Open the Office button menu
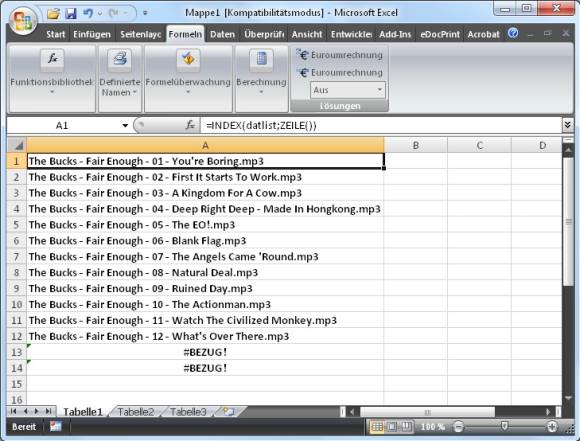Image resolution: width=580 pixels, height=441 pixels. pyautogui.click(x=23, y=21)
